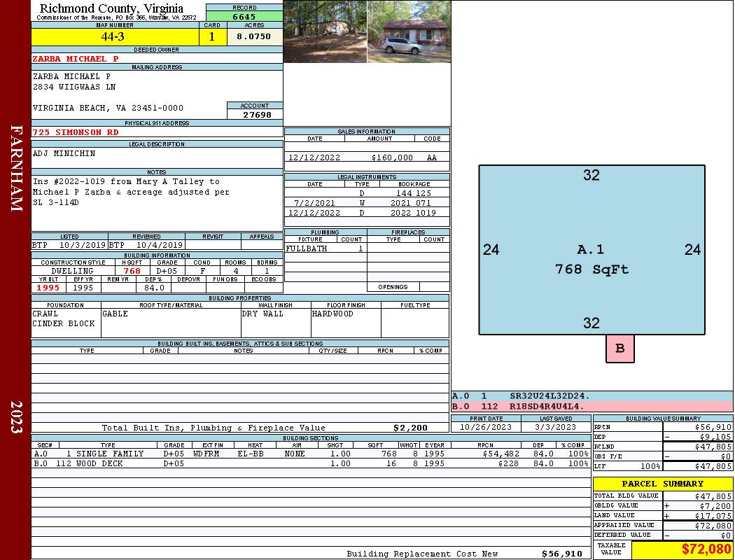
Task: Click SINGLE FAMILY building section row
Action: (311, 454)
